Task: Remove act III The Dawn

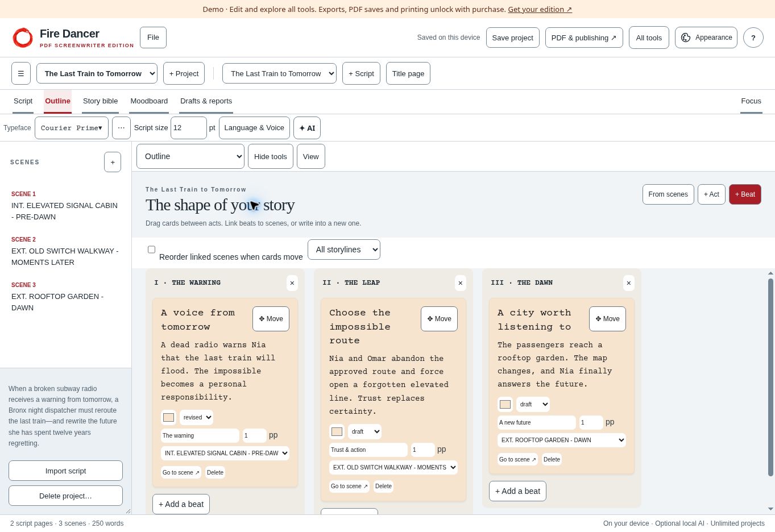Action: (x=629, y=283)
